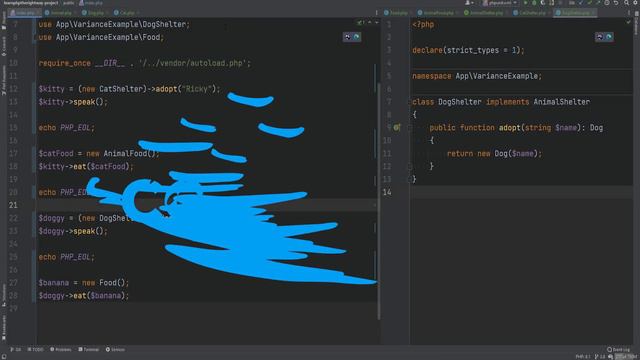Switch to the CatShelter.php tab
Screen dimensions: 640x360
532,13
